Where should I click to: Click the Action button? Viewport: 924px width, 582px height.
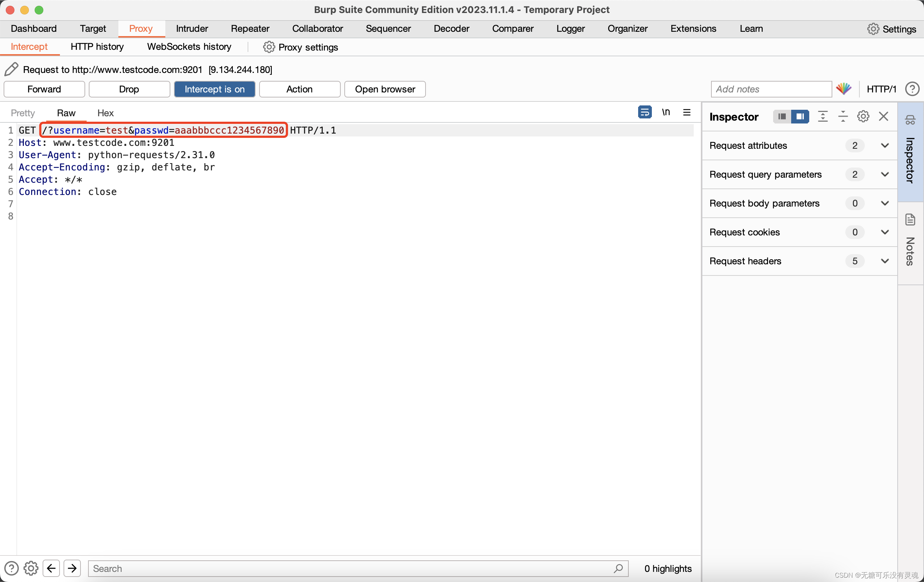pos(300,88)
